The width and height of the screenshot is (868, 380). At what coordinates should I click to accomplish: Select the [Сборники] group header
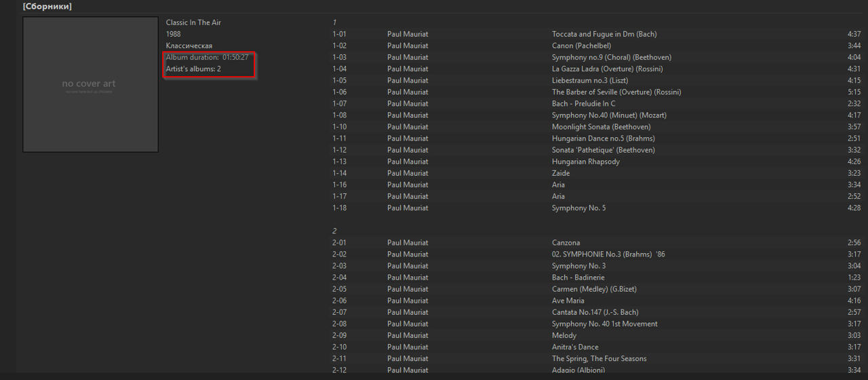pyautogui.click(x=47, y=7)
